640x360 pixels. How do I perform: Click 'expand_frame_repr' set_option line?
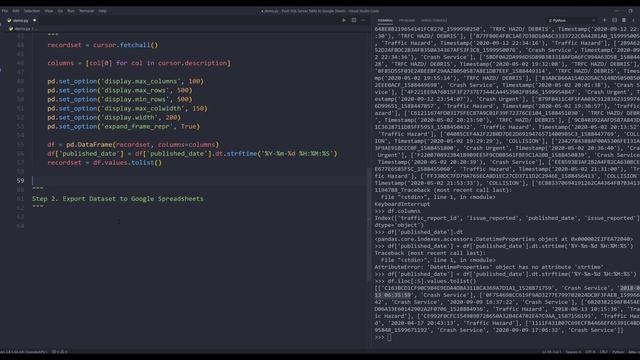(x=124, y=127)
